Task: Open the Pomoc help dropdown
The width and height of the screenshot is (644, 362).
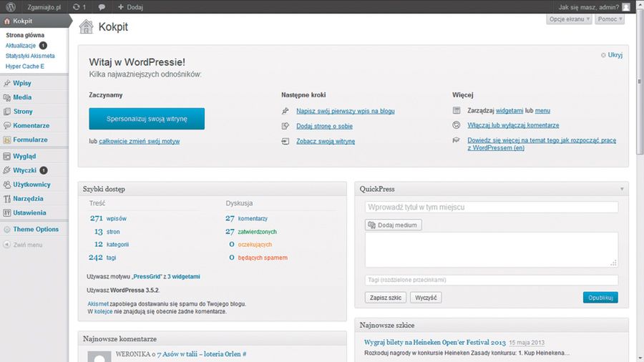Action: 610,19
